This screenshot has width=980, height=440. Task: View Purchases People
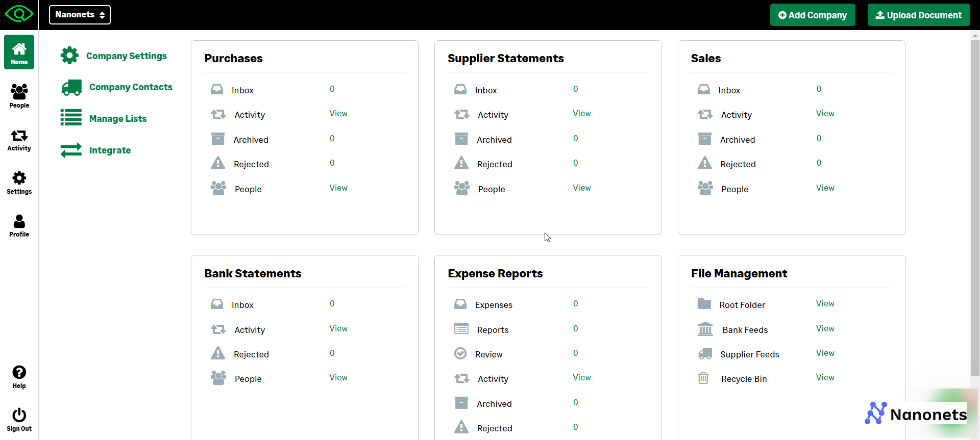pyautogui.click(x=338, y=188)
